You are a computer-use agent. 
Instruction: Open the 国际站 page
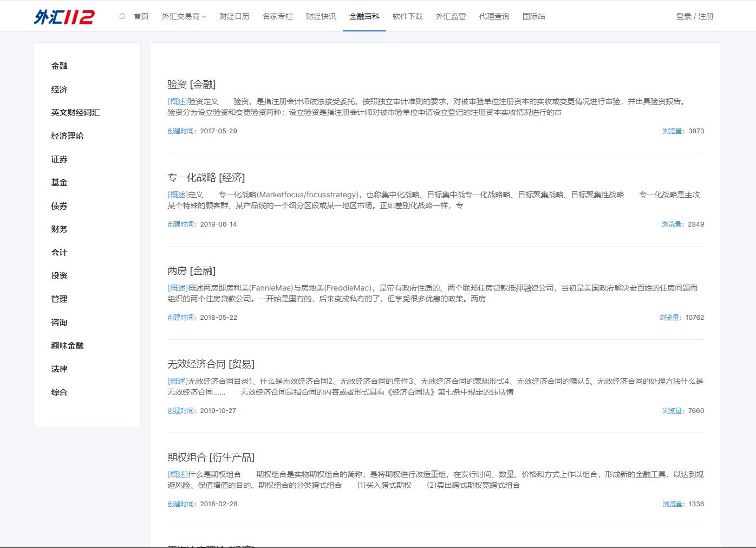(x=533, y=16)
